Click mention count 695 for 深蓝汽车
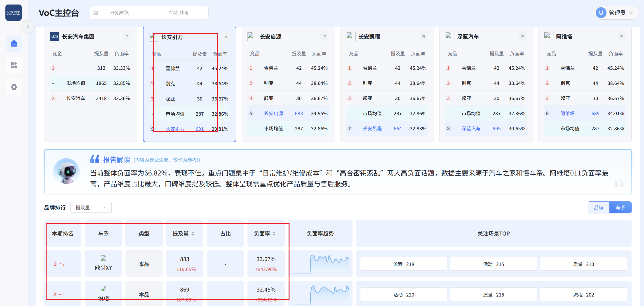 tap(496, 129)
